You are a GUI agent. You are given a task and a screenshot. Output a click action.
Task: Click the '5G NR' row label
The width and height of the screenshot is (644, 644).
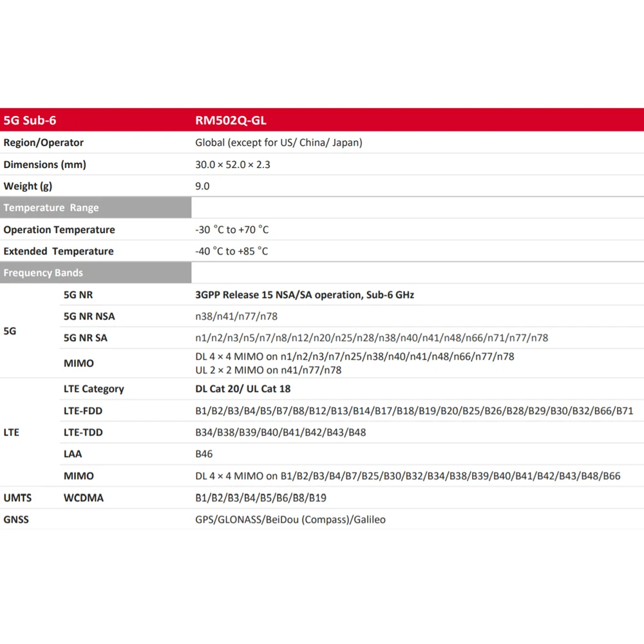point(78,295)
